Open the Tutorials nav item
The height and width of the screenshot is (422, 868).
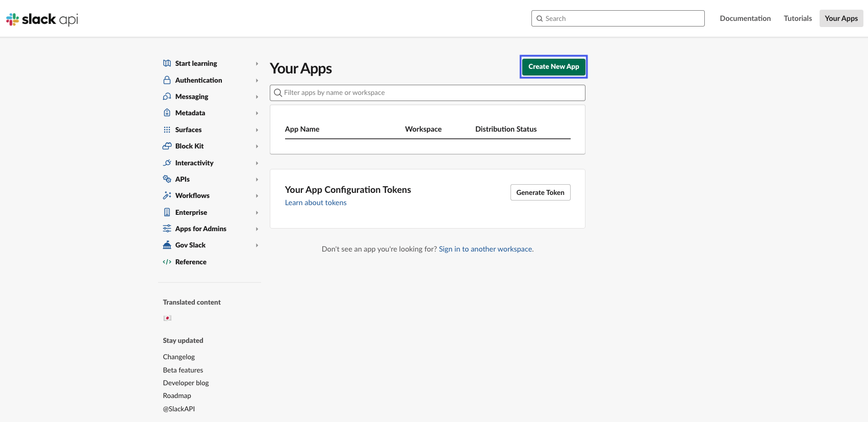pyautogui.click(x=798, y=18)
